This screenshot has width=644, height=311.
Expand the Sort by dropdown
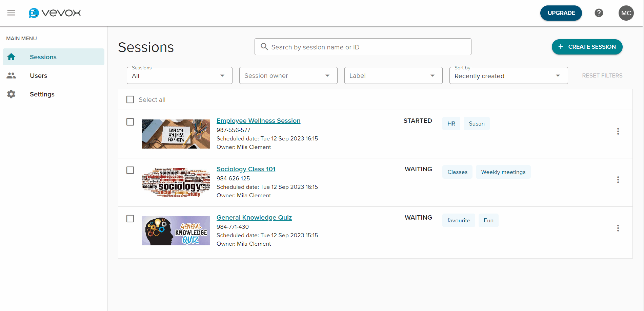pos(508,75)
